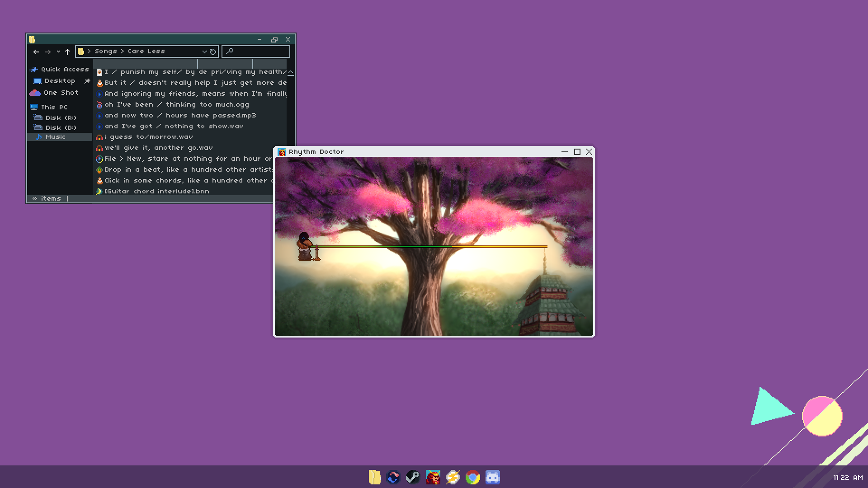Open Disk (D:) drive
This screenshot has height=488, width=868.
pos(55,128)
